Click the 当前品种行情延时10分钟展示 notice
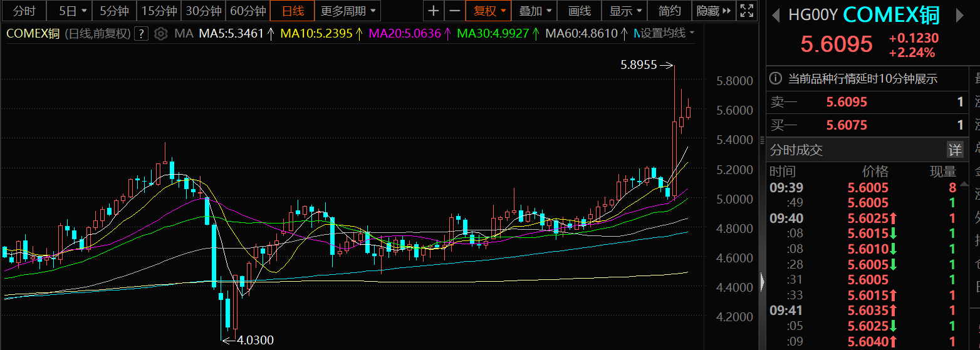 click(x=862, y=79)
